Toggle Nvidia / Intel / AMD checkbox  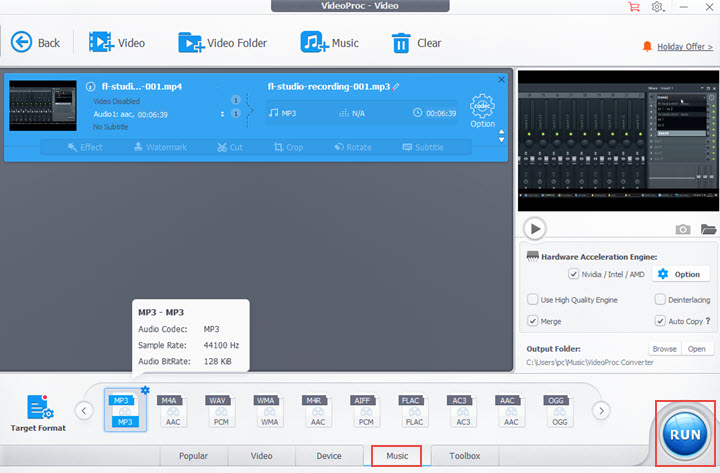pyautogui.click(x=574, y=274)
